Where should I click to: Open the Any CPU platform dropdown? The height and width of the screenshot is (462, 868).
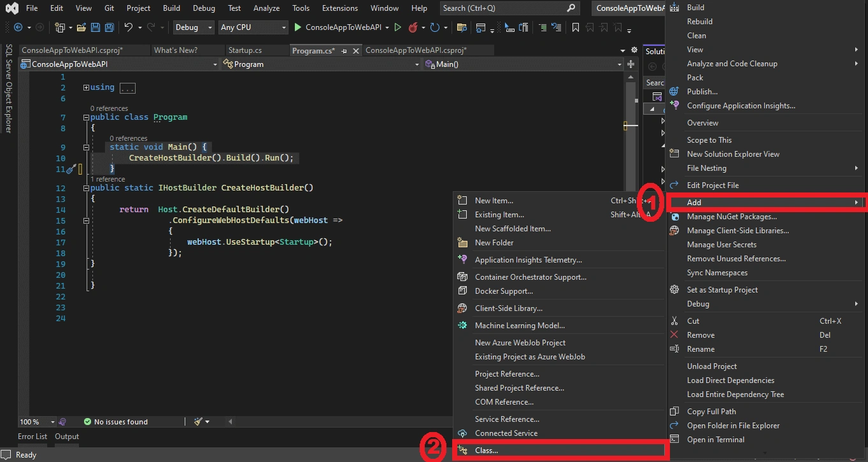coord(253,27)
